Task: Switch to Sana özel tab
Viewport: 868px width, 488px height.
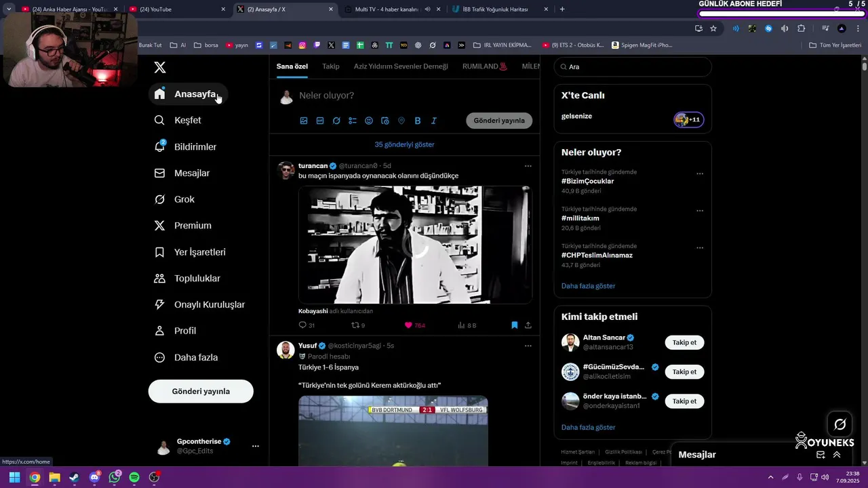Action: pos(292,66)
